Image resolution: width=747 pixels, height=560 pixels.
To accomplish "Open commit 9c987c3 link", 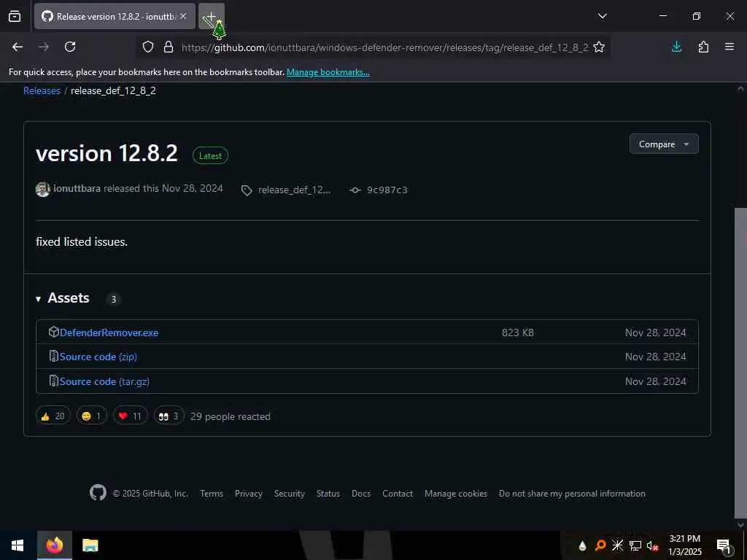I will click(x=387, y=190).
